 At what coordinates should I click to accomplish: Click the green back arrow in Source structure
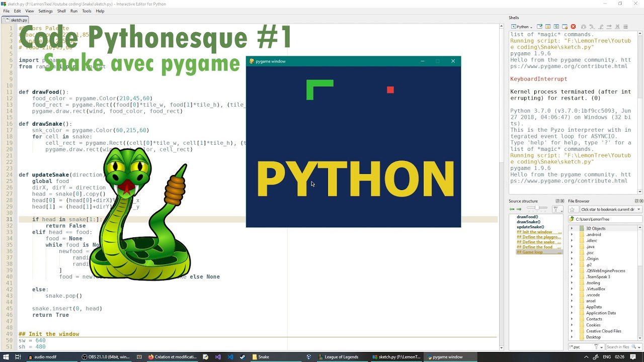point(512,209)
